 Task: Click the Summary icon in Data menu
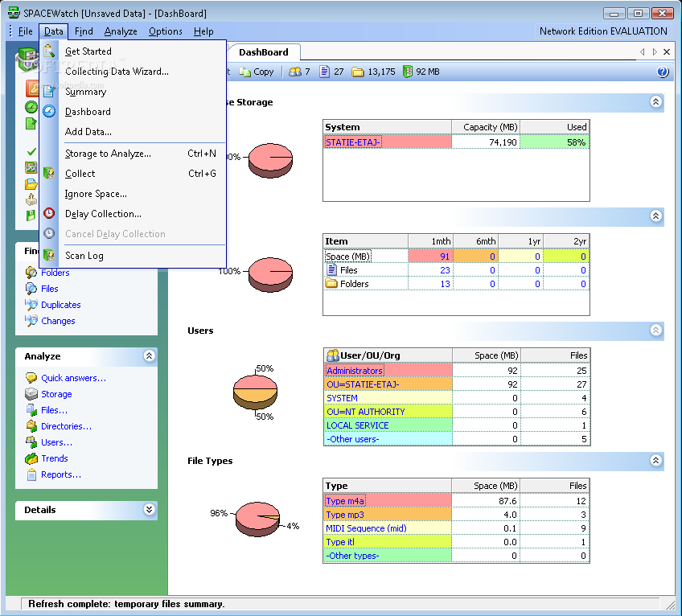(49, 91)
